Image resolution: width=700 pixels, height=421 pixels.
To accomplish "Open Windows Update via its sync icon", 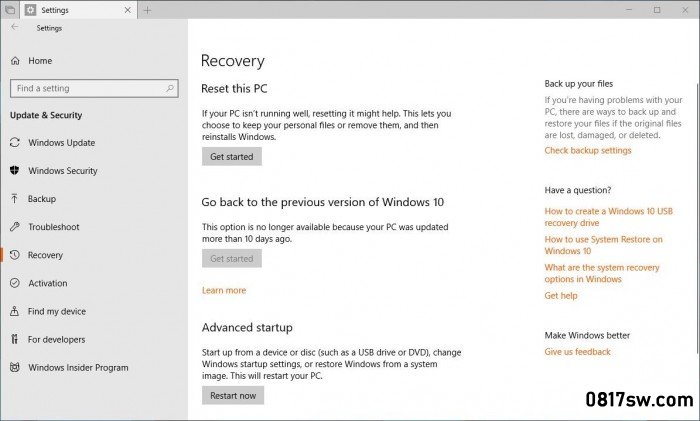I will tap(15, 143).
